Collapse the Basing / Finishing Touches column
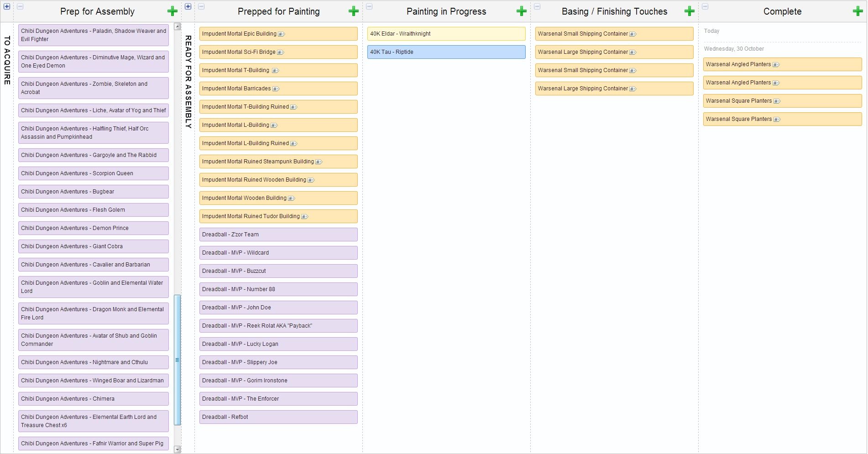Screen dimensions: 868x454 537,6
